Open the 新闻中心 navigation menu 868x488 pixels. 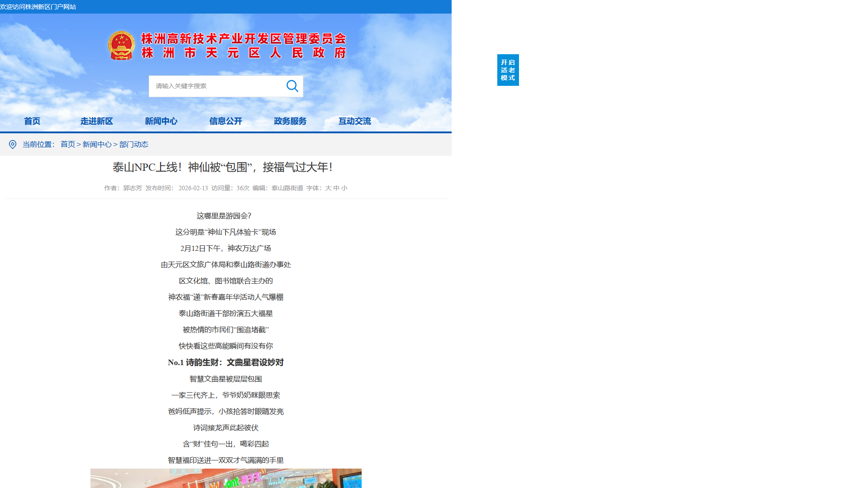(161, 121)
